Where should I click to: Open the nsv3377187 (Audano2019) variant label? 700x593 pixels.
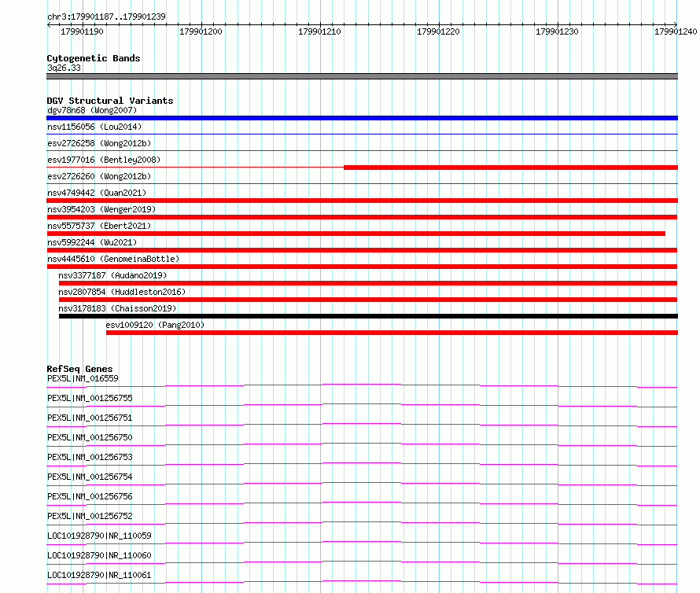pos(112,275)
